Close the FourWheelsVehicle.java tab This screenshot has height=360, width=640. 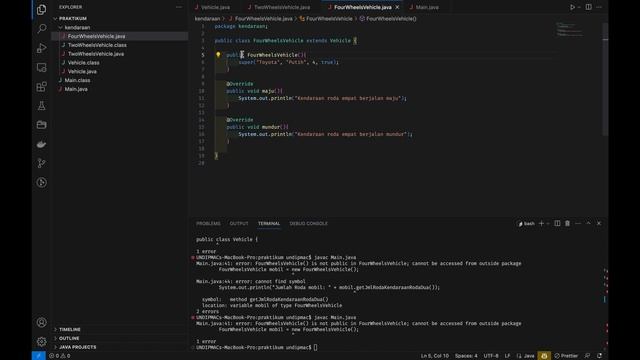[397, 7]
